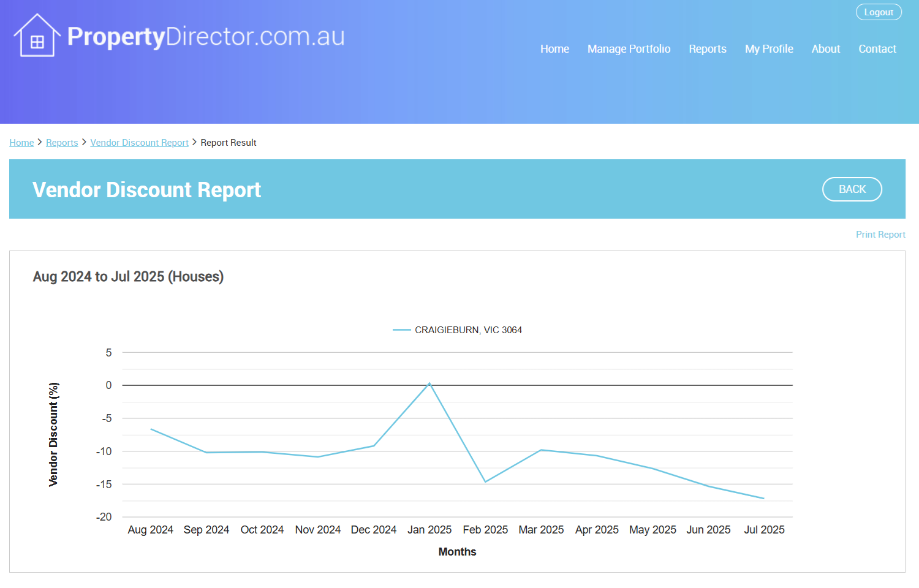Return to Vendor Discount Report breadcrumb
This screenshot has height=588, width=919.
pos(139,143)
